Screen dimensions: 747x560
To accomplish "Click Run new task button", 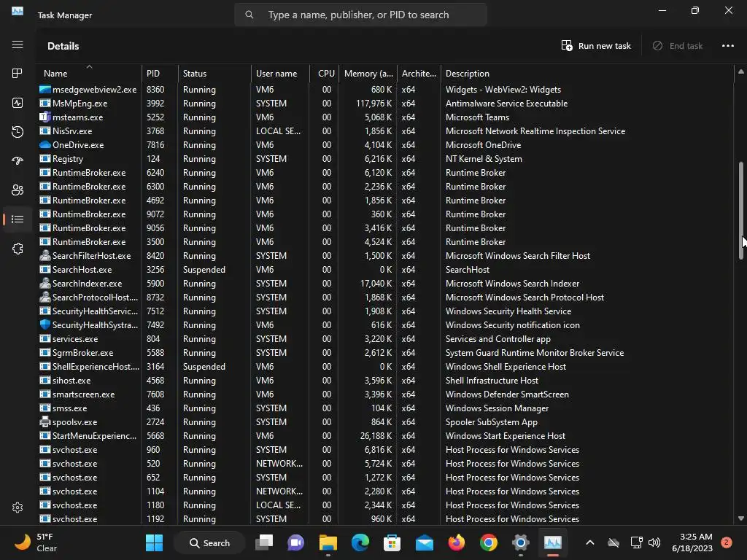I will 595,46.
